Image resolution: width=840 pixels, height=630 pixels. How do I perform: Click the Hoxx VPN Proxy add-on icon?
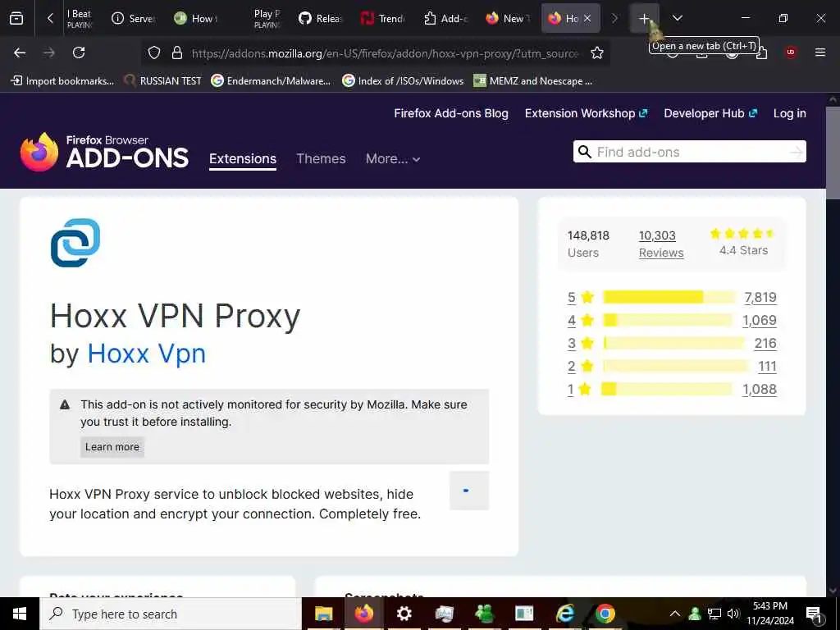75,243
